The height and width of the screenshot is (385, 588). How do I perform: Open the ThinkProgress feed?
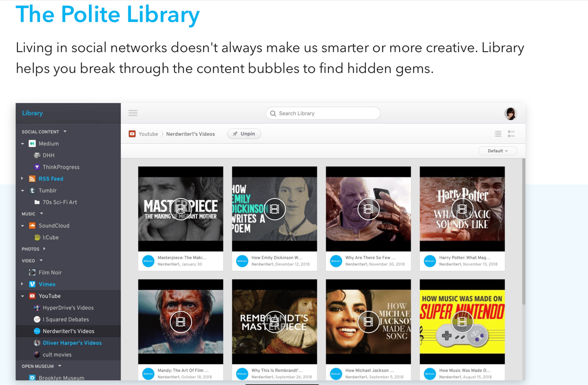point(61,167)
